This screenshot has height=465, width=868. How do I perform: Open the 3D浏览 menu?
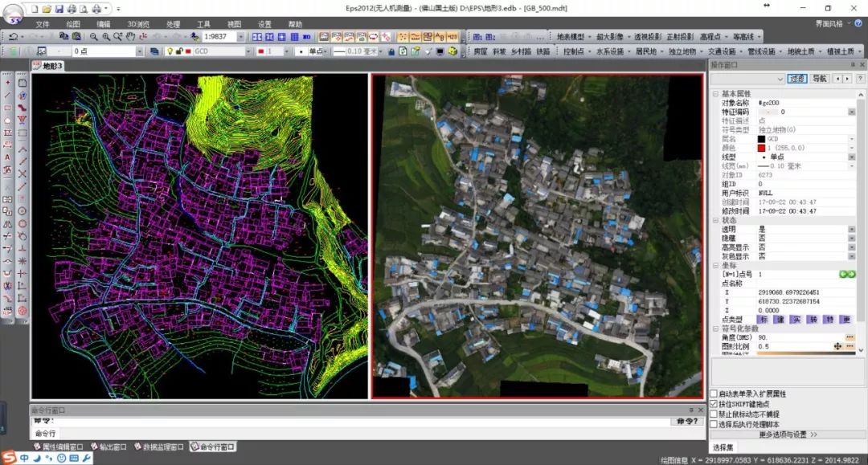tap(138, 24)
